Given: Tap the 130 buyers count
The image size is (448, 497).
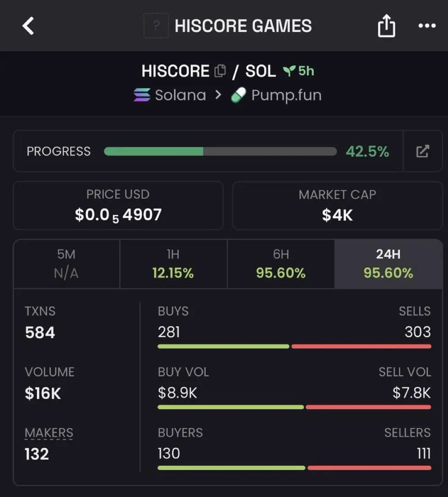Looking at the screenshot, I should (169, 453).
